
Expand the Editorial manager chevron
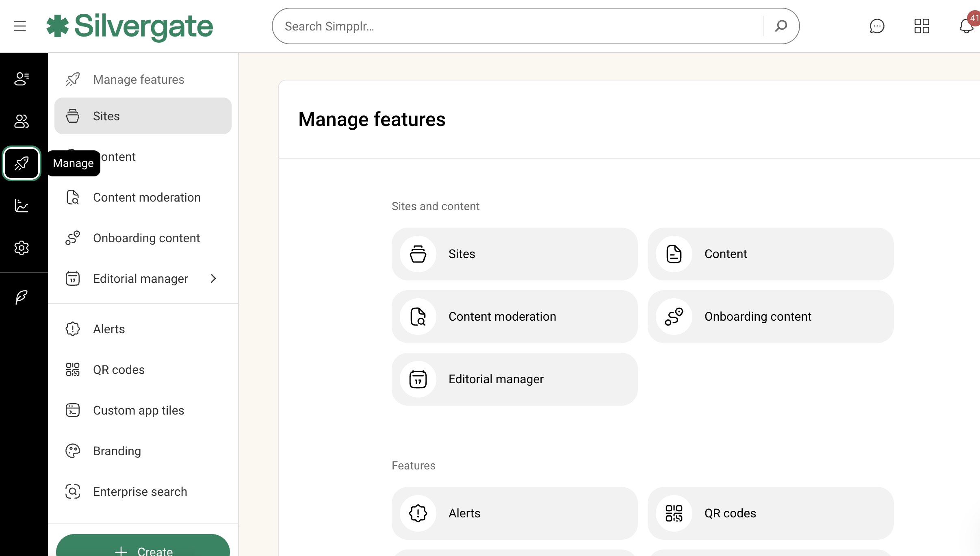click(213, 279)
